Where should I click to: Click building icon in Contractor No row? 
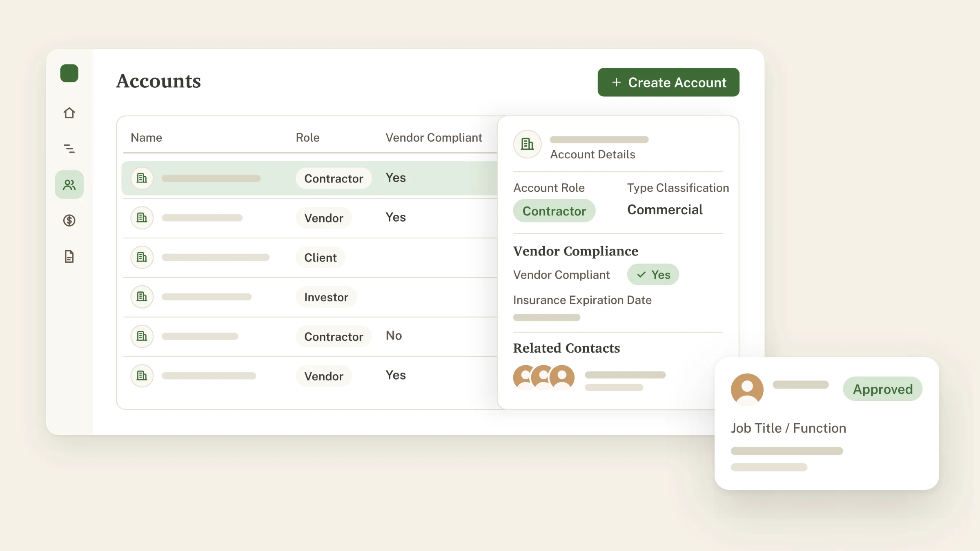click(142, 336)
